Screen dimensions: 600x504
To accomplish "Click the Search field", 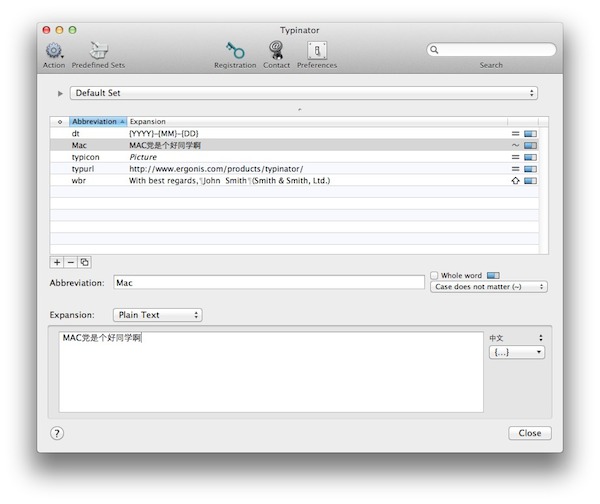I will point(491,50).
